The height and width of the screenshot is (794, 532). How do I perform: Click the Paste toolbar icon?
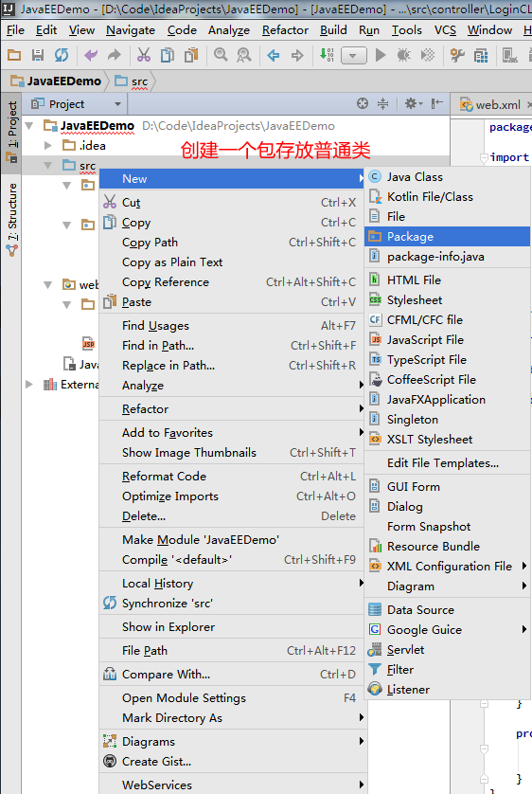[191, 55]
